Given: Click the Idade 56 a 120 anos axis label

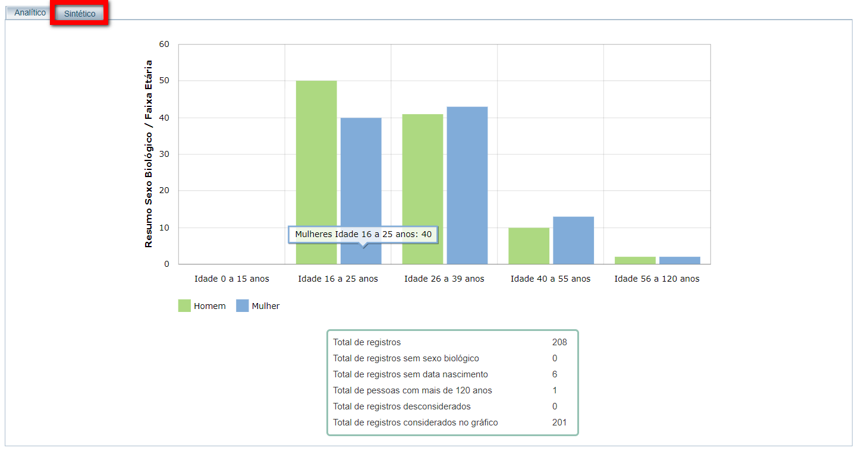Looking at the screenshot, I should 657,279.
